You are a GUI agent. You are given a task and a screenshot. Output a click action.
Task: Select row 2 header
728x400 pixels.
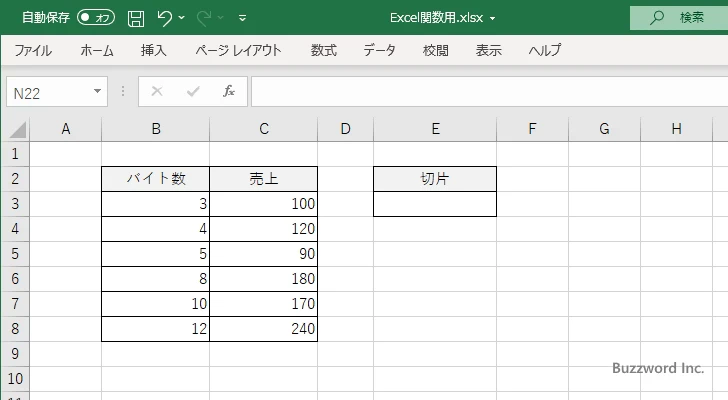click(x=15, y=179)
